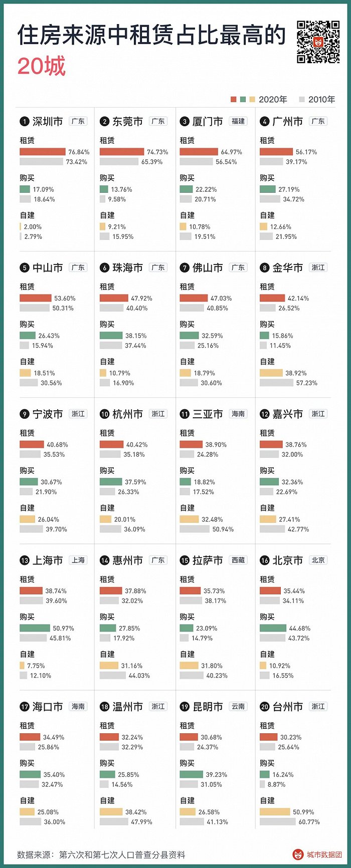Select the 福建 tag next to 厦门市
This screenshot has width=351, height=868.
tap(238, 121)
